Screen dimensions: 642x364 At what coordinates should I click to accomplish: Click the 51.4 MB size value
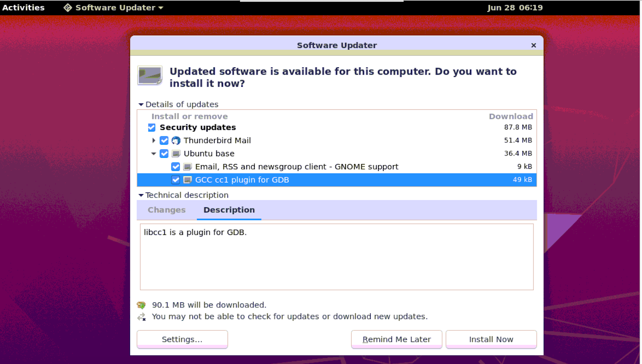tap(518, 140)
